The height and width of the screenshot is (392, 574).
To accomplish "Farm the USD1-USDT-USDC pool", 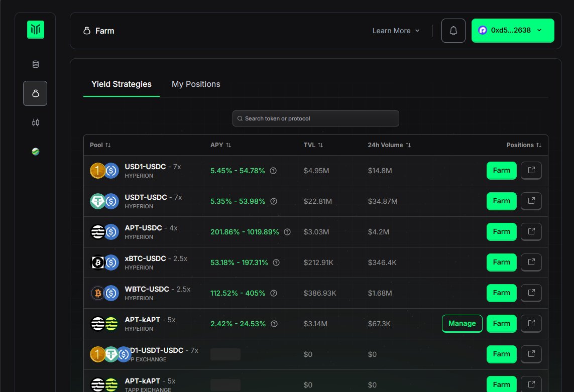I will (501, 354).
